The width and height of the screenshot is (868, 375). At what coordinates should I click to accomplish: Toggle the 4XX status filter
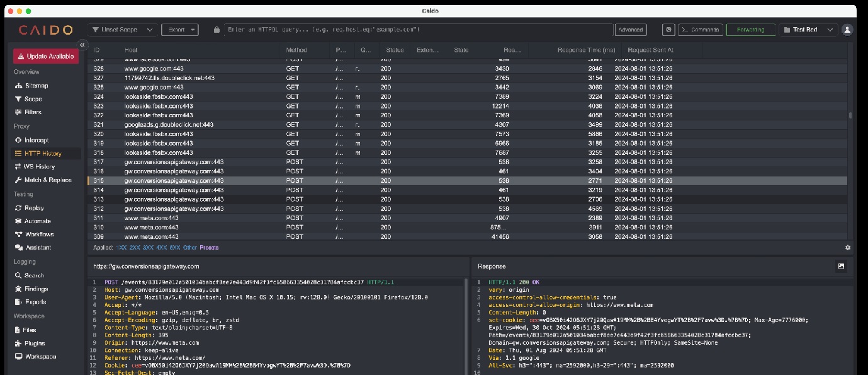pyautogui.click(x=162, y=248)
